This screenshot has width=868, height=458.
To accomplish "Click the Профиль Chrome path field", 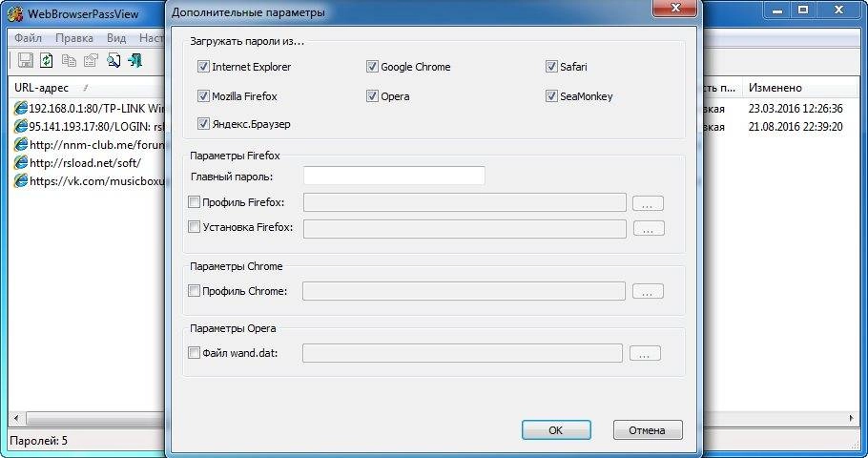I will click(464, 291).
